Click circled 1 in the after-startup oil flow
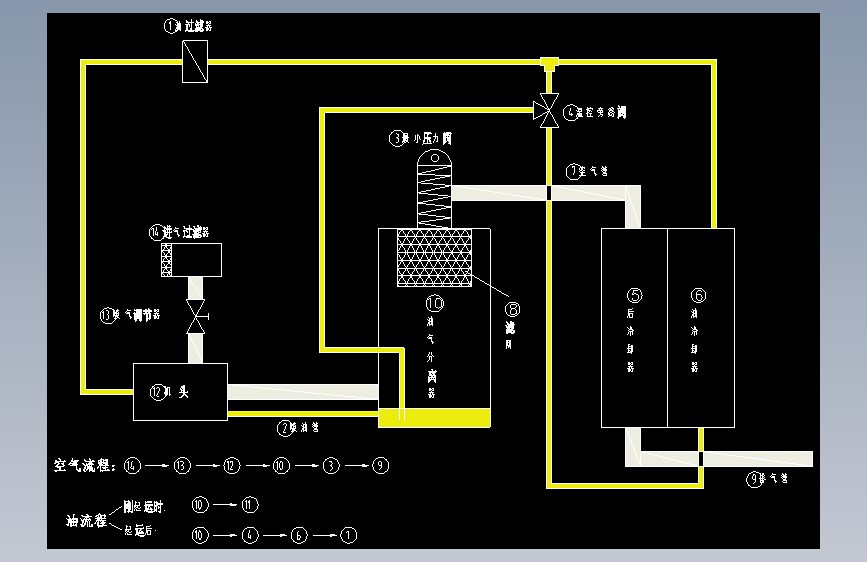This screenshot has height=562, width=867. [348, 535]
